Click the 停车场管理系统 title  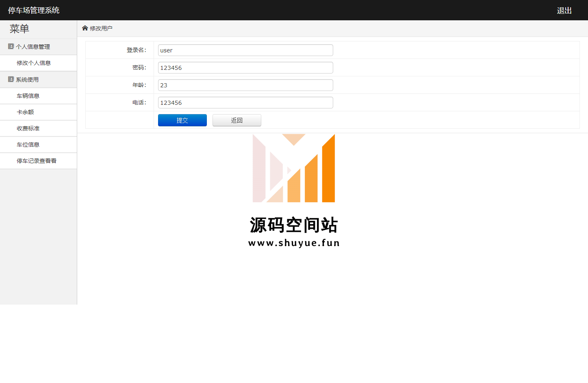pos(34,10)
